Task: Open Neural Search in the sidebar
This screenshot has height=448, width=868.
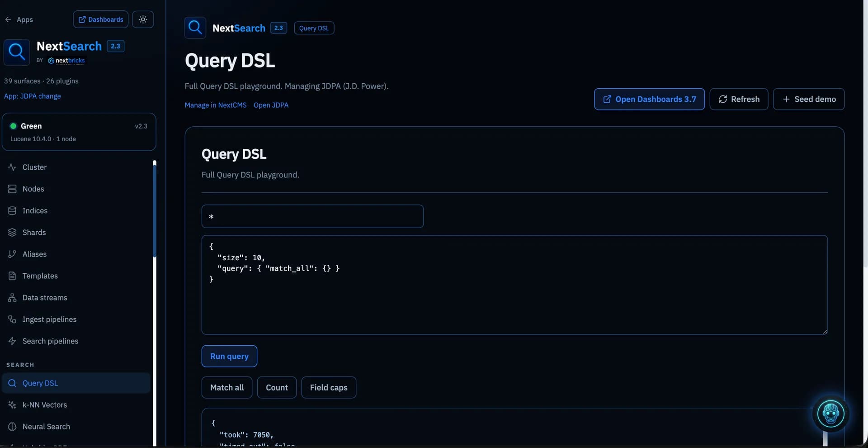Action: tap(76, 426)
